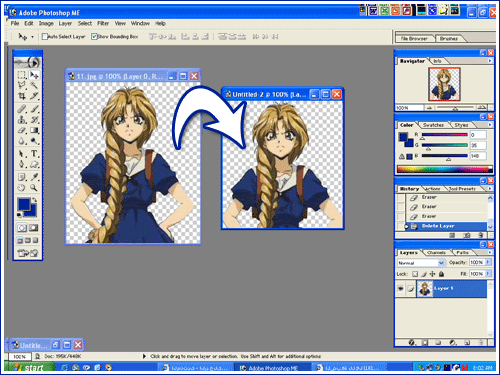Select the Blur tool
The width and height of the screenshot is (500, 375).
[x=22, y=141]
